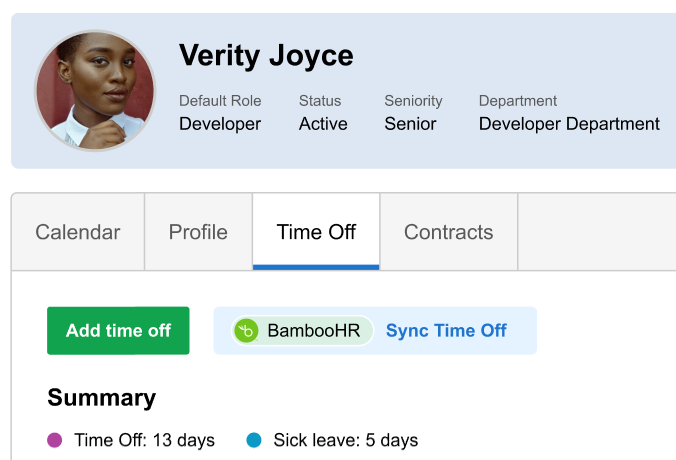Click the Department field label

[x=518, y=101]
